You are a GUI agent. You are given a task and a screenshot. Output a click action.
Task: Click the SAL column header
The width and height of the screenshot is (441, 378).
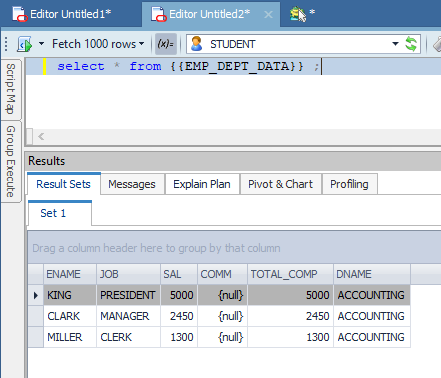click(179, 274)
